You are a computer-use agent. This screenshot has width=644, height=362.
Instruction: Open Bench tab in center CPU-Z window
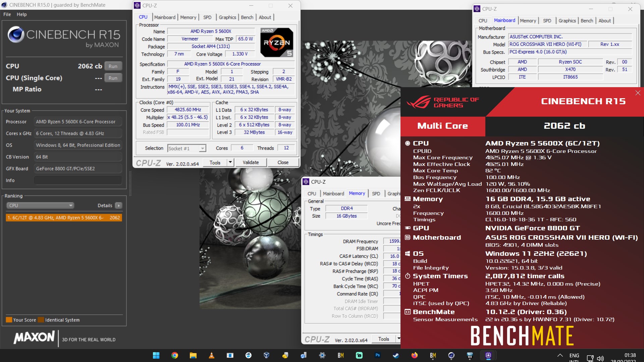point(247,17)
